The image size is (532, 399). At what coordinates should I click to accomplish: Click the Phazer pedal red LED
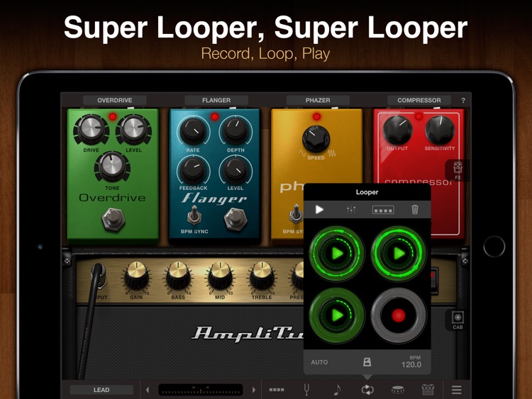(316, 117)
